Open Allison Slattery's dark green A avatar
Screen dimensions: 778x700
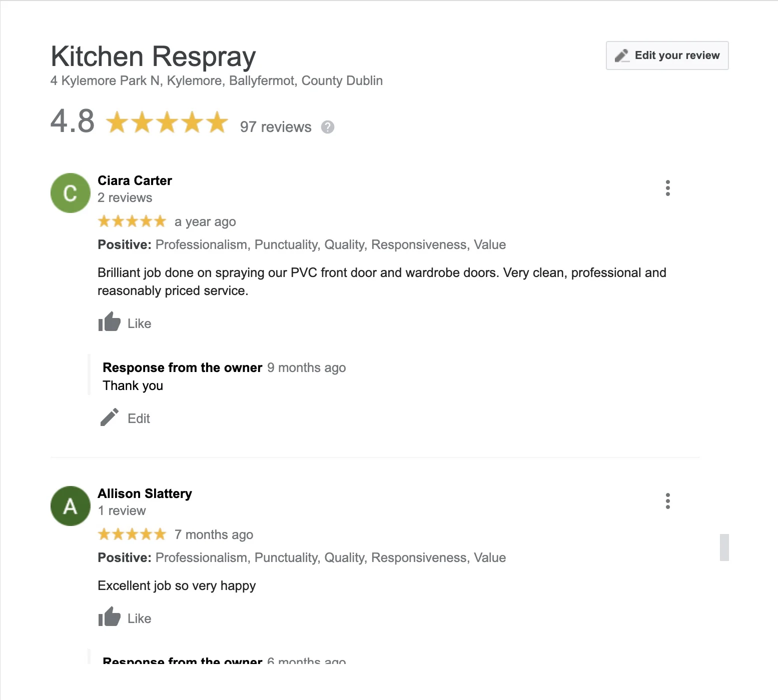[x=71, y=506]
